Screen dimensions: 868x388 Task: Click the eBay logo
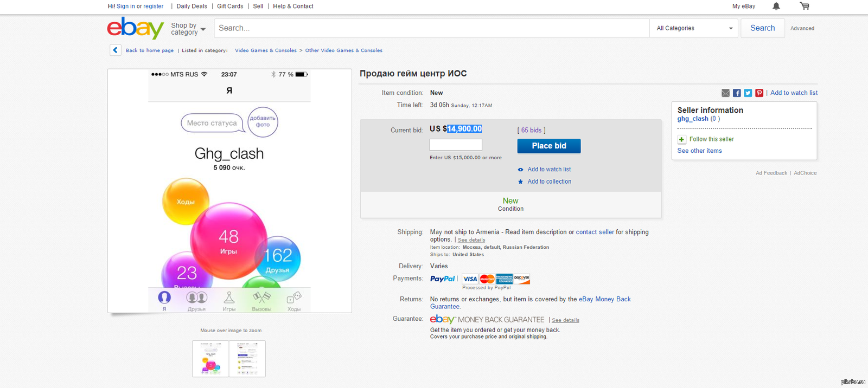pyautogui.click(x=135, y=28)
